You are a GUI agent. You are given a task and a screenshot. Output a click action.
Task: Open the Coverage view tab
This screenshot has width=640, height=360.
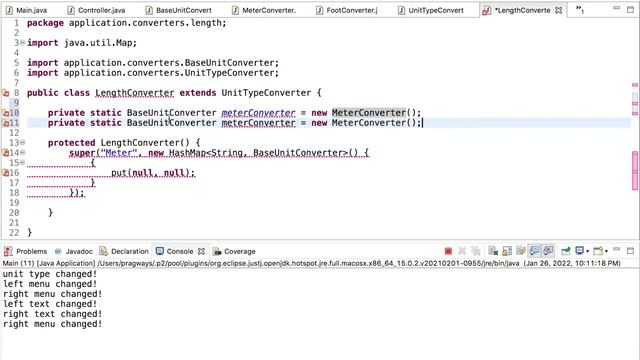point(234,251)
